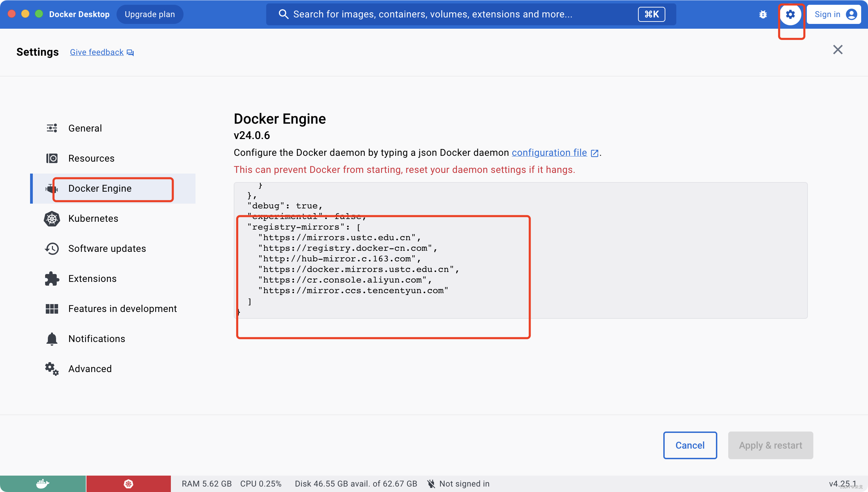The width and height of the screenshot is (868, 492).
Task: Click the user avatar icon beside Sign in
Action: tap(851, 14)
